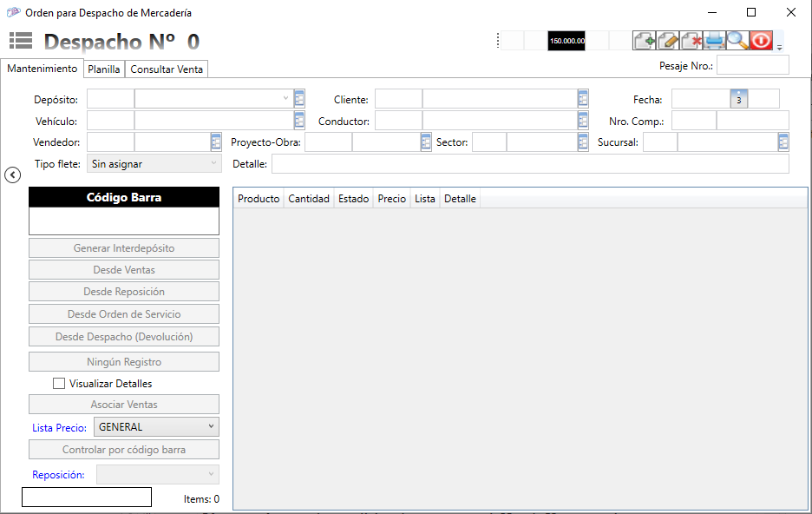Open the Consultar Venta tab
The height and width of the screenshot is (514, 812).
click(167, 69)
